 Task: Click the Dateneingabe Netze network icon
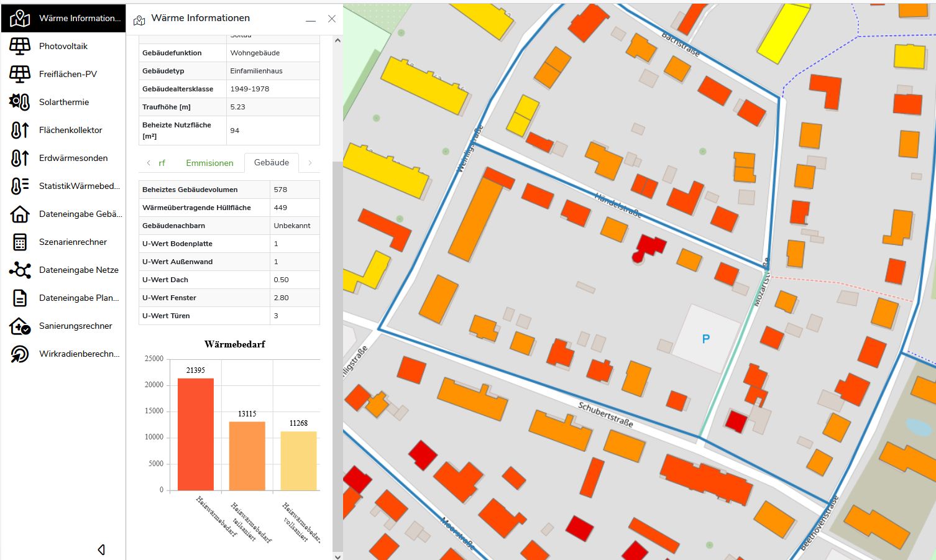tap(20, 270)
